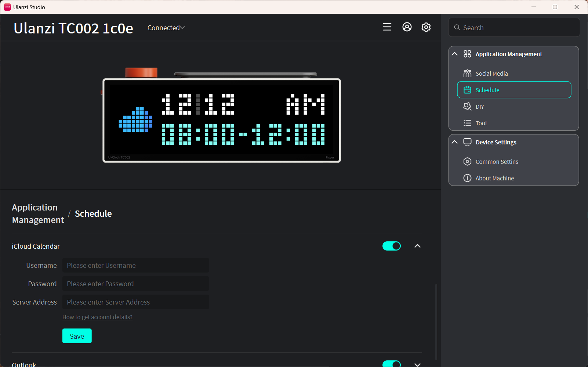This screenshot has height=367, width=588.
Task: Select Schedule in the sidebar
Action: tap(514, 90)
